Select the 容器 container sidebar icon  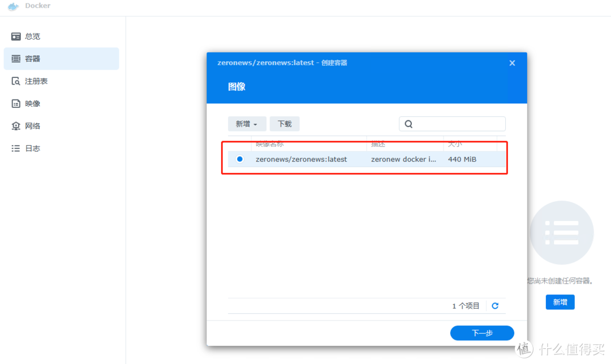coord(16,58)
